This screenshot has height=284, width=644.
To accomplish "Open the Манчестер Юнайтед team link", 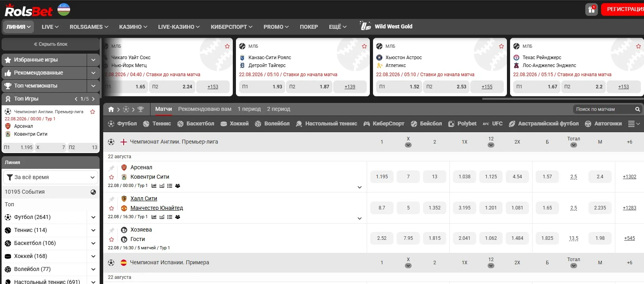I will tap(157, 208).
